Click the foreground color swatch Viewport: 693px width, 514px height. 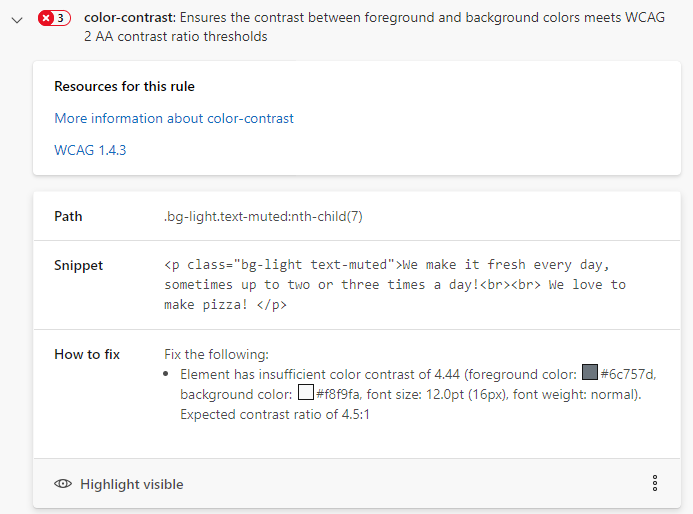click(590, 374)
